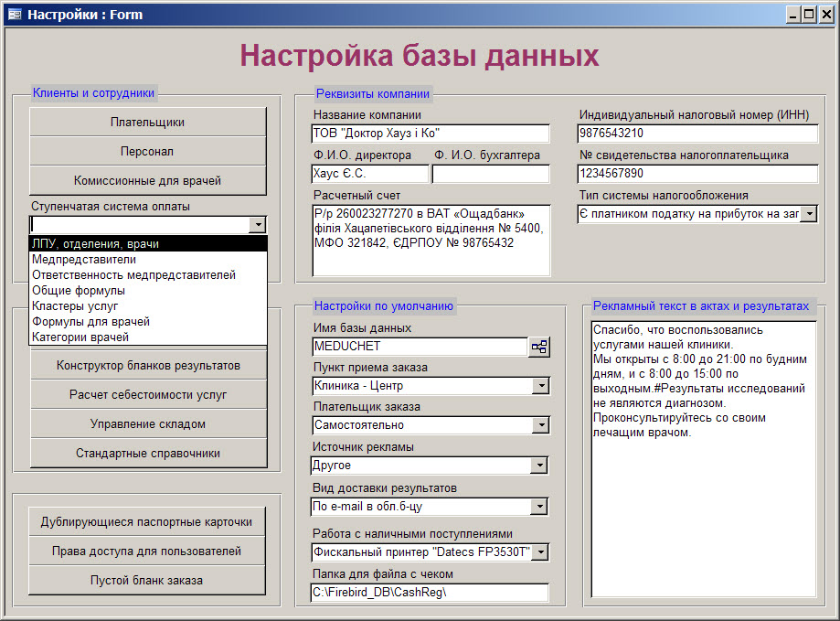Expand Источник рекламы dropdown
Viewport: 840px width, 621px height.
click(x=539, y=466)
